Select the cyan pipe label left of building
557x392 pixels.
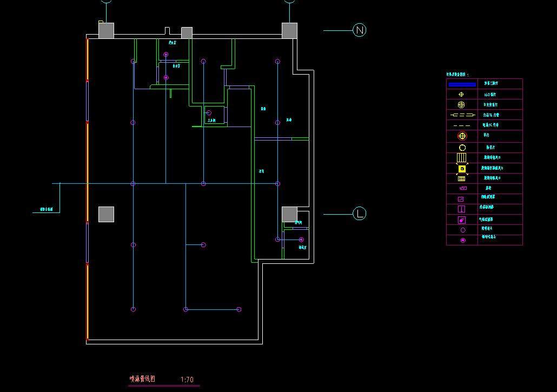(x=46, y=209)
